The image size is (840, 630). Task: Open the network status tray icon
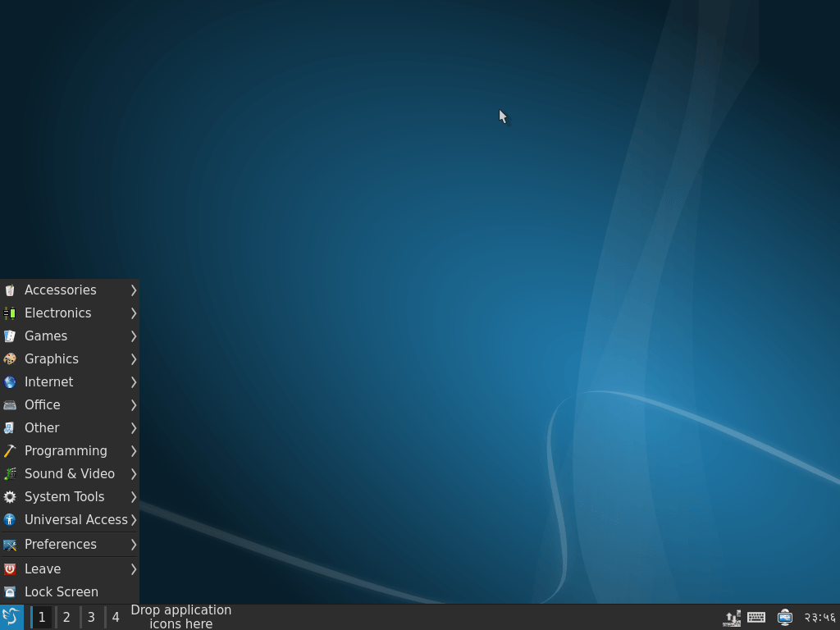click(x=732, y=619)
